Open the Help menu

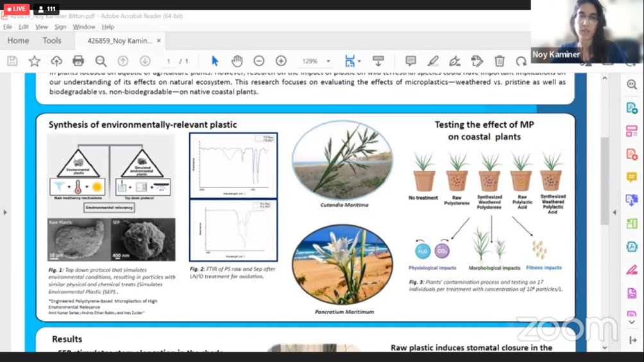[x=108, y=27]
